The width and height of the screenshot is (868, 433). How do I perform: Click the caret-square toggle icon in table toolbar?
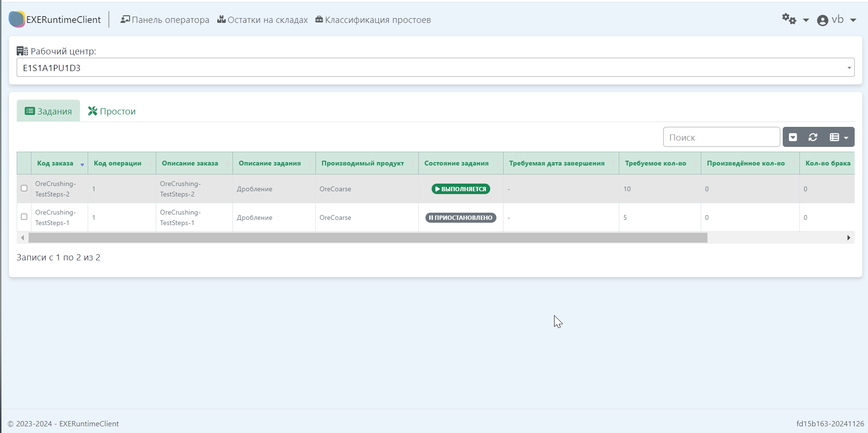coord(793,137)
